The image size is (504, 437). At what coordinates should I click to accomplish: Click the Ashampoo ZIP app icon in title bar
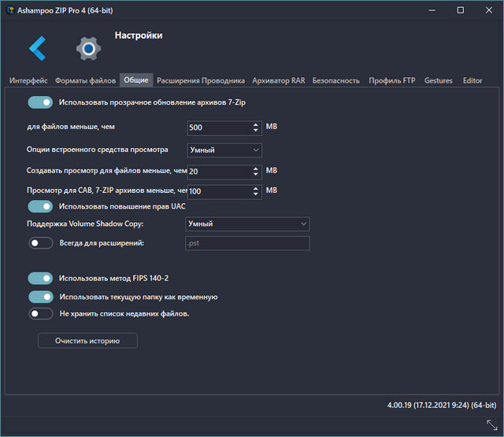(x=9, y=10)
